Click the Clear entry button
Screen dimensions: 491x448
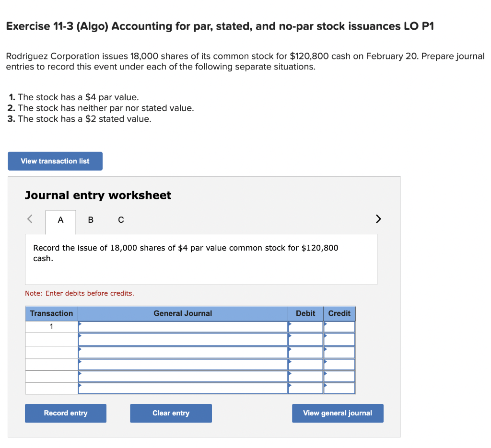171,413
